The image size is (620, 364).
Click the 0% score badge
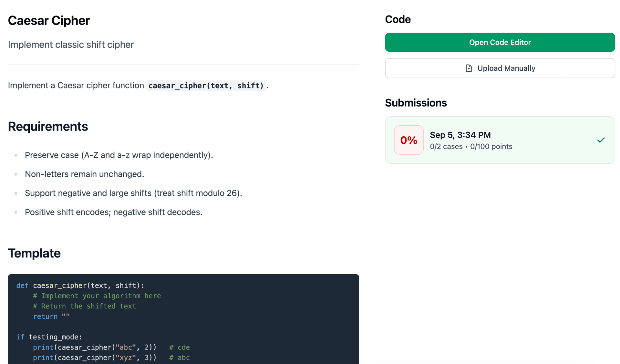tap(408, 140)
